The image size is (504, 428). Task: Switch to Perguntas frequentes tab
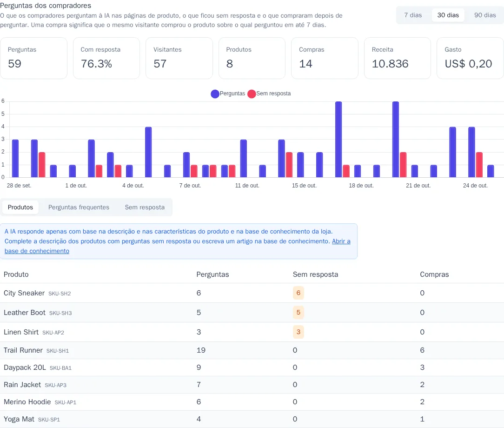tap(79, 207)
